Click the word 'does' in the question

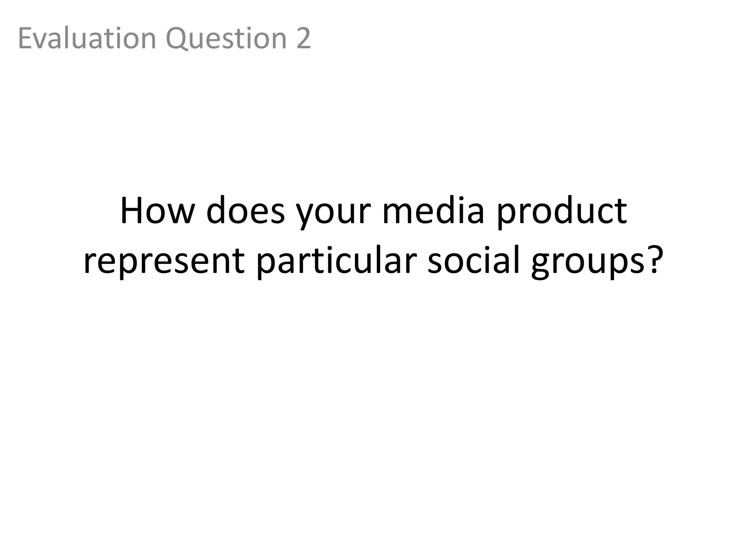tap(245, 211)
